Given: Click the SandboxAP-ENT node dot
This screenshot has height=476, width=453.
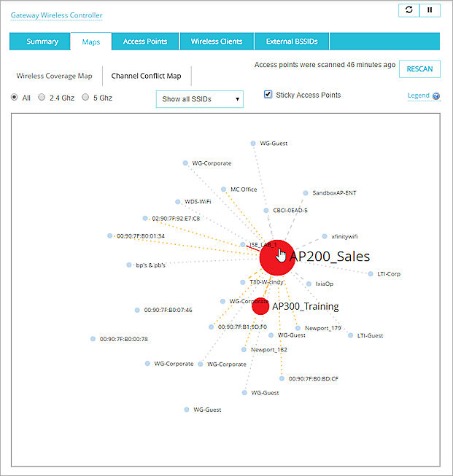Looking at the screenshot, I should click(x=306, y=192).
